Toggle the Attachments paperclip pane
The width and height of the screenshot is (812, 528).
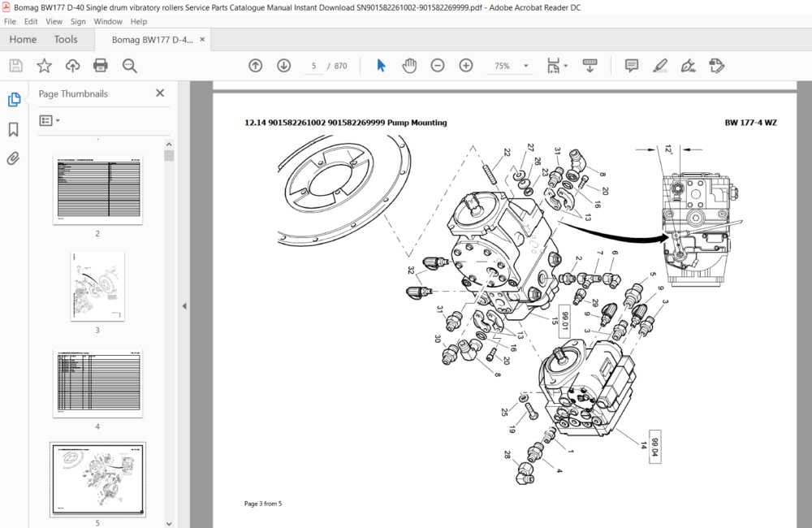(14, 158)
